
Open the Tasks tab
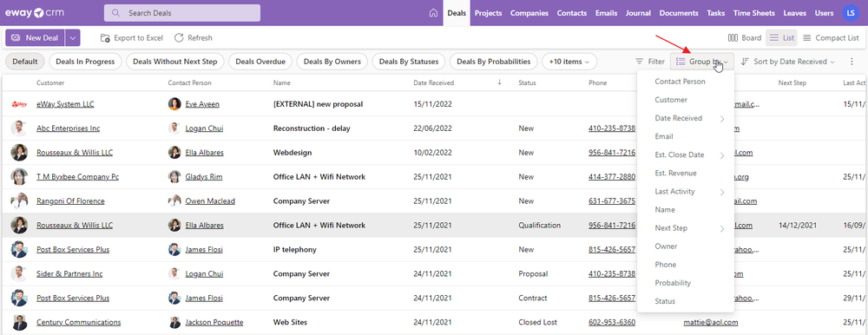(x=716, y=13)
